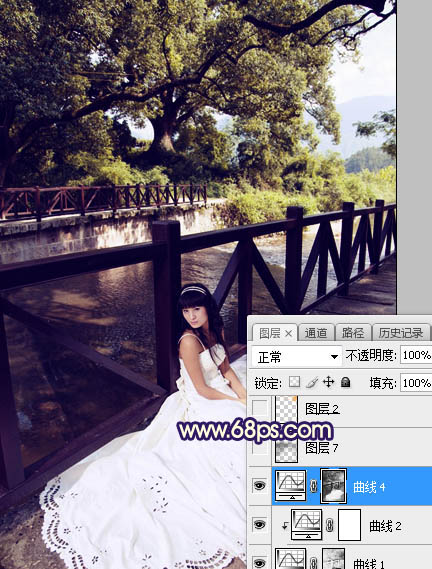Image resolution: width=432 pixels, height=569 pixels.
Task: Select the layer named 图层 2
Action: [x=322, y=409]
